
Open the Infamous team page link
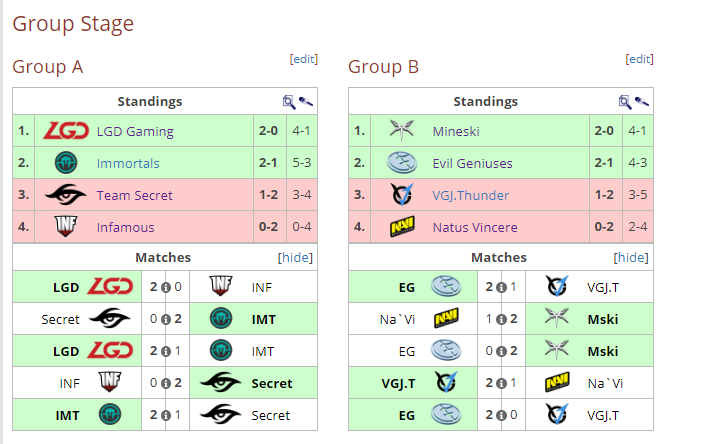click(x=125, y=227)
